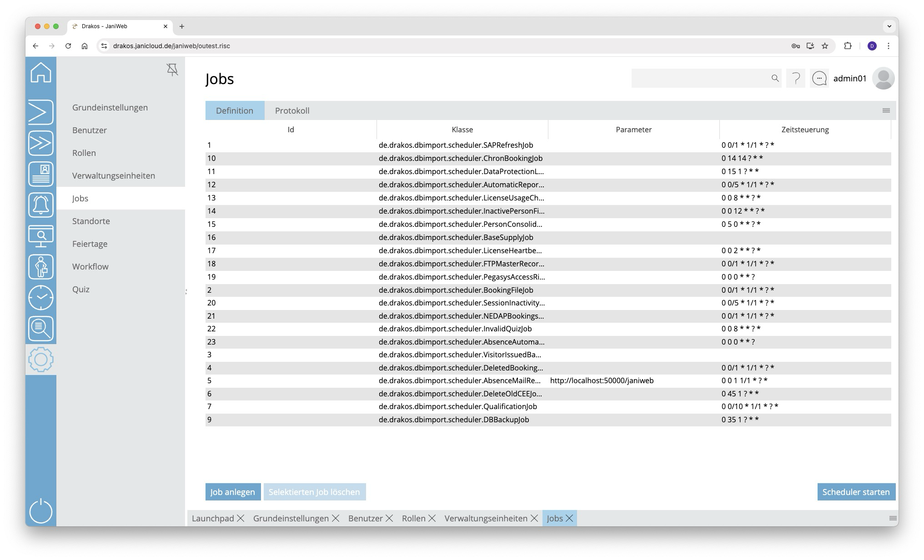
Task: Click the power logout icon
Action: (41, 511)
